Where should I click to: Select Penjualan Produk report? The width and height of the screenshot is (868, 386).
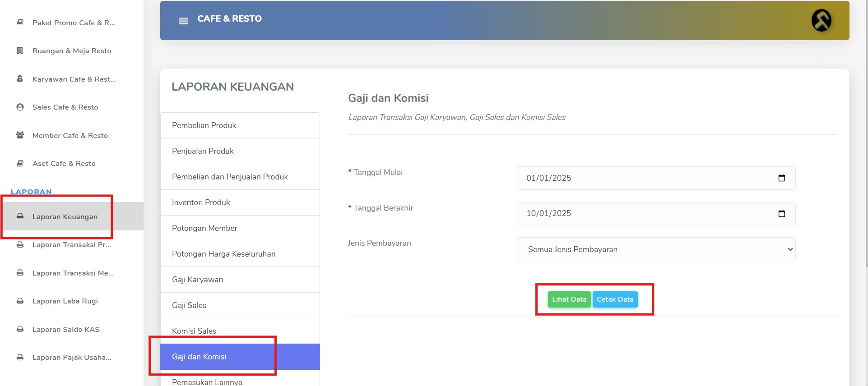[240, 151]
